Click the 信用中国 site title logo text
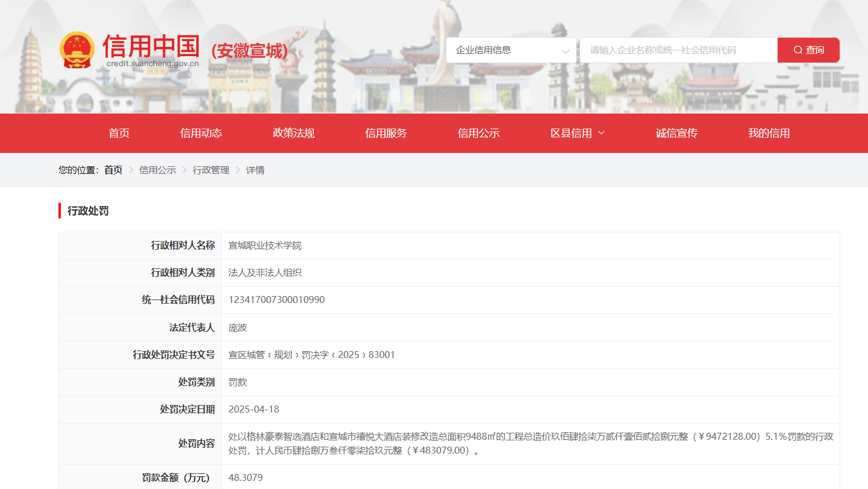This screenshot has width=868, height=489. pos(151,46)
